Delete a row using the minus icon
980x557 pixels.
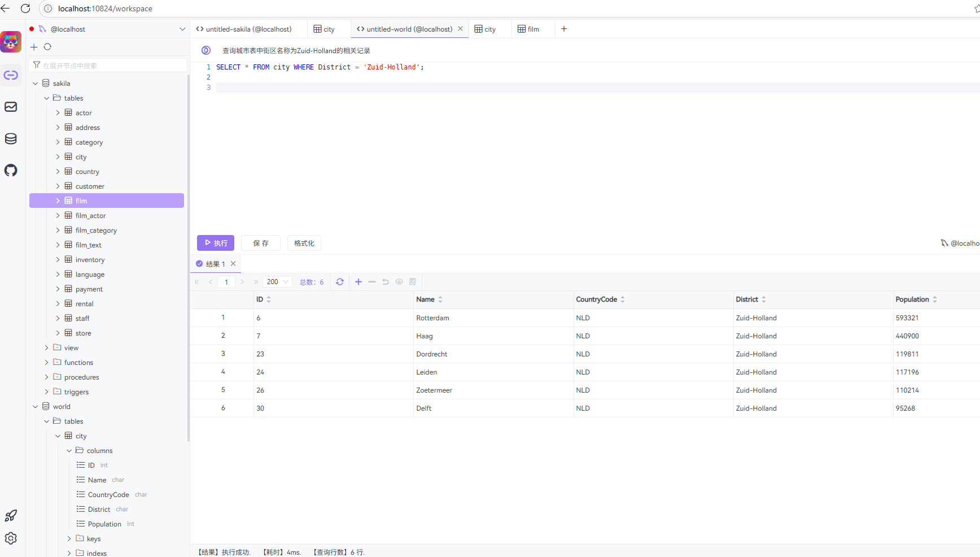tap(372, 281)
